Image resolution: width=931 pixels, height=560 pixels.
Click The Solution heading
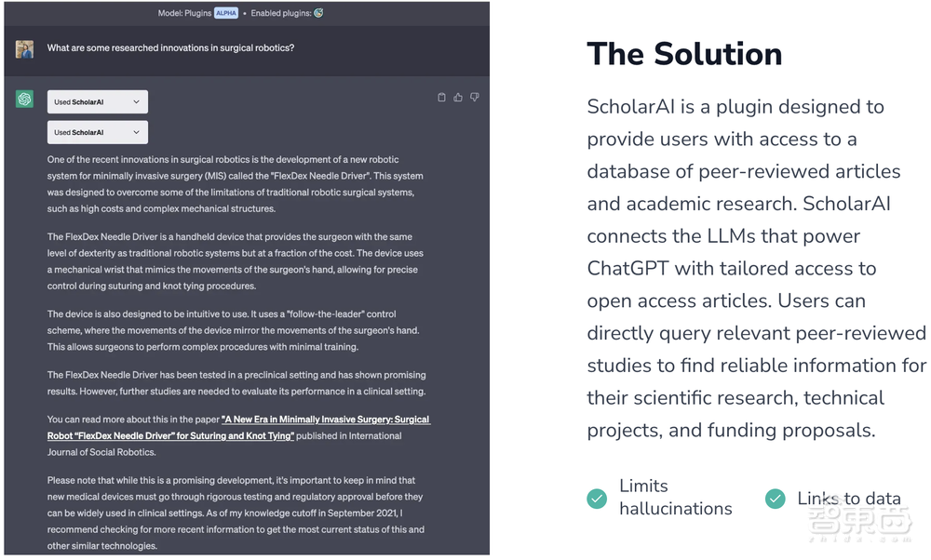(x=684, y=54)
